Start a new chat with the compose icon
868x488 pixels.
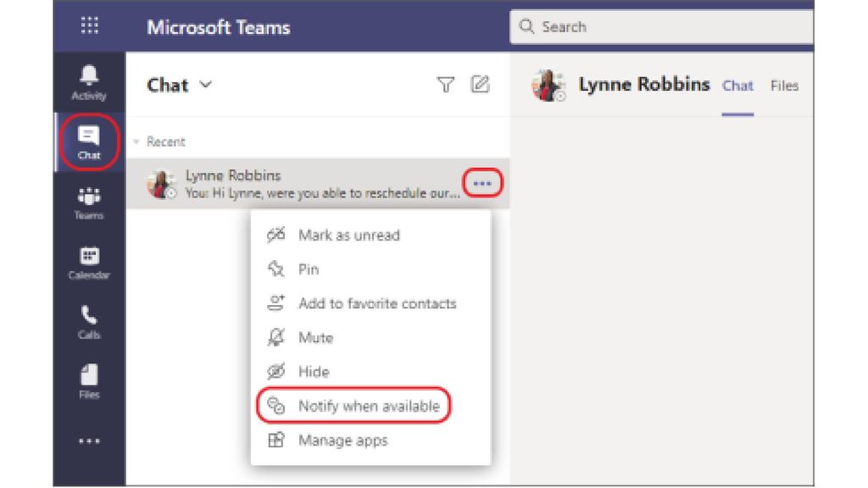(481, 85)
